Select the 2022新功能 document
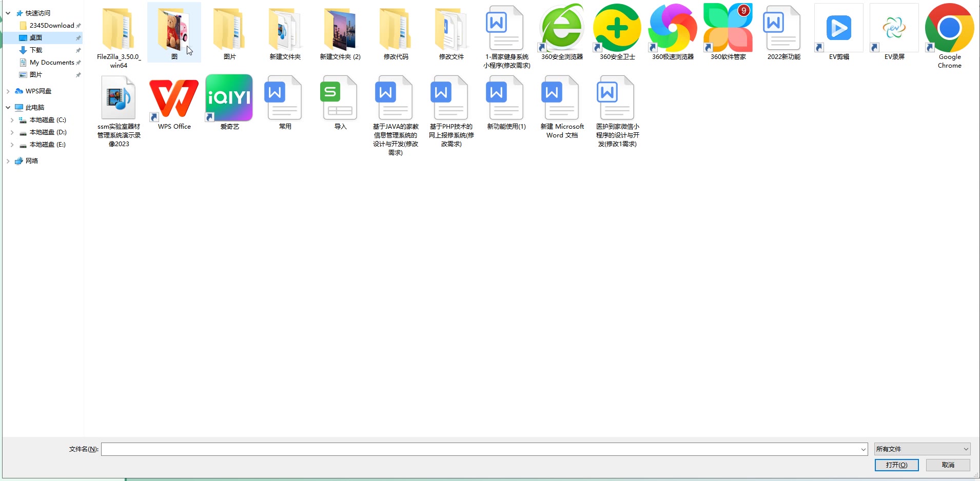Image resolution: width=980 pixels, height=481 pixels. click(x=783, y=32)
